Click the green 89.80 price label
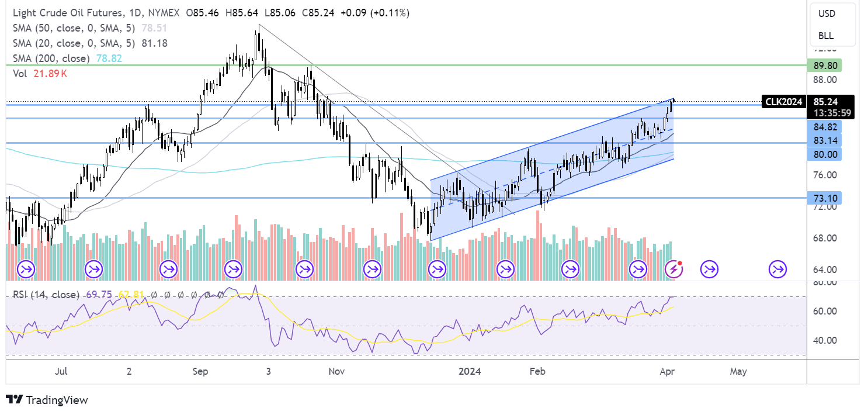Screen dimensions: 868x411 (823, 65)
